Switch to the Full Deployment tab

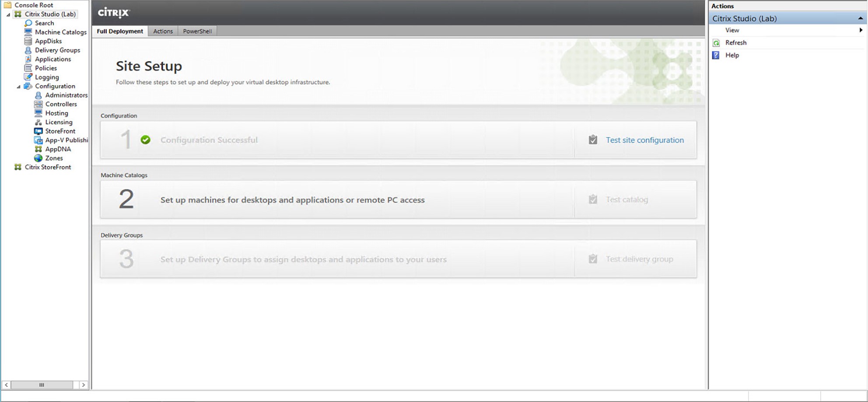120,31
